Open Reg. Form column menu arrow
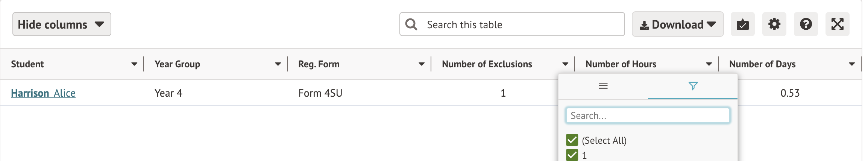This screenshot has height=161, width=868. pos(422,64)
